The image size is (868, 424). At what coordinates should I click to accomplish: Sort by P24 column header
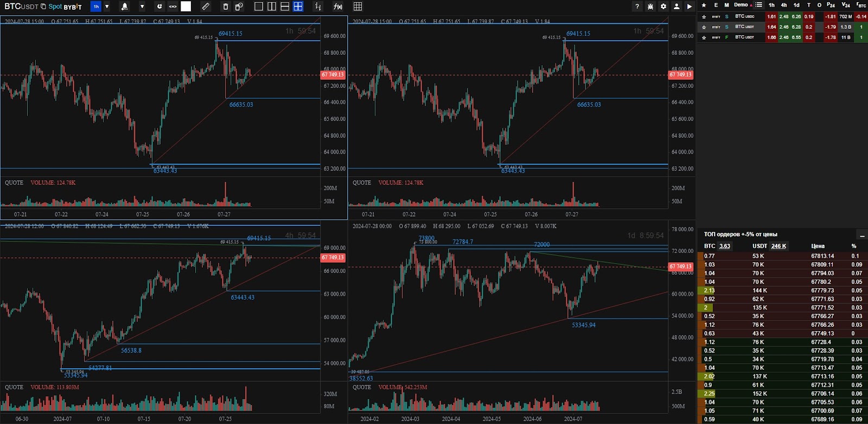click(x=831, y=5)
